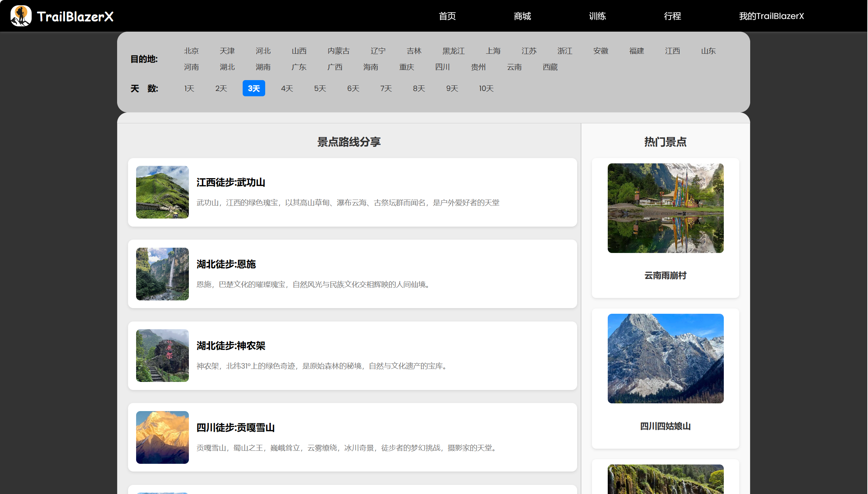
Task: Toggle the highlighted 3天 duration option
Action: (254, 89)
